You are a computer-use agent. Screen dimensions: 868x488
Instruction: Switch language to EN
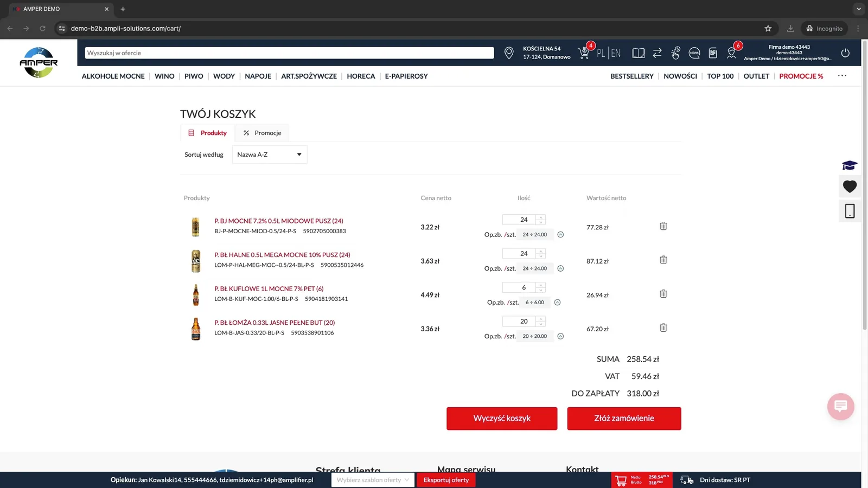tap(616, 53)
